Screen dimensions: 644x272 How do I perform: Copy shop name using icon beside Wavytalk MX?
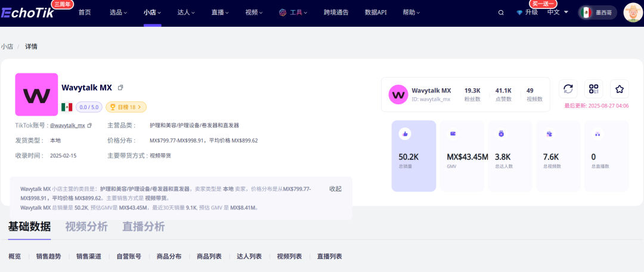pyautogui.click(x=120, y=88)
